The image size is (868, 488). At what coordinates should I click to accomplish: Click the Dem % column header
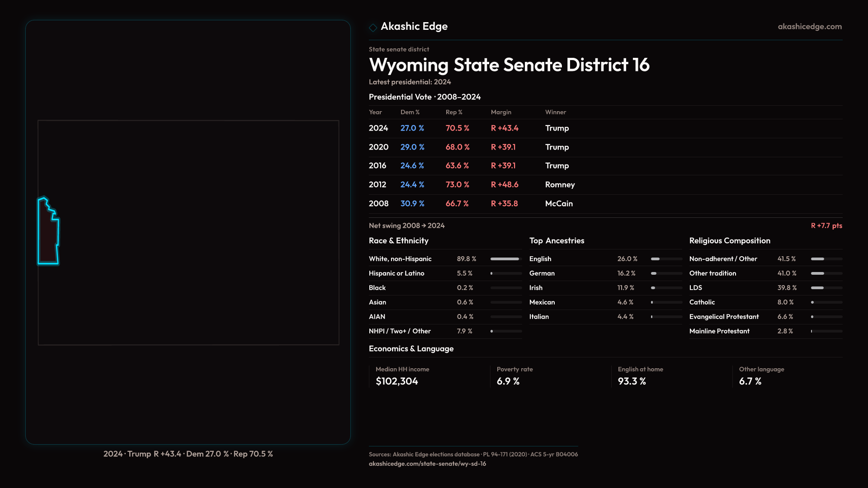click(x=410, y=112)
